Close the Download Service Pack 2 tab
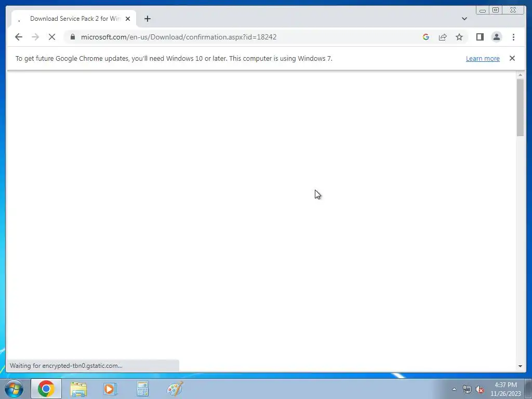The image size is (532, 399). [x=128, y=19]
